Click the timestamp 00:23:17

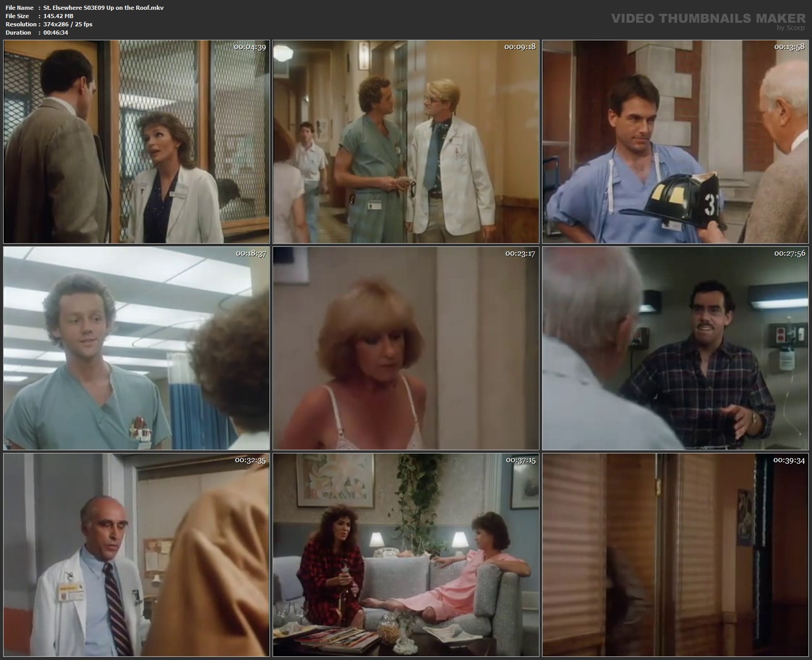pyautogui.click(x=520, y=254)
